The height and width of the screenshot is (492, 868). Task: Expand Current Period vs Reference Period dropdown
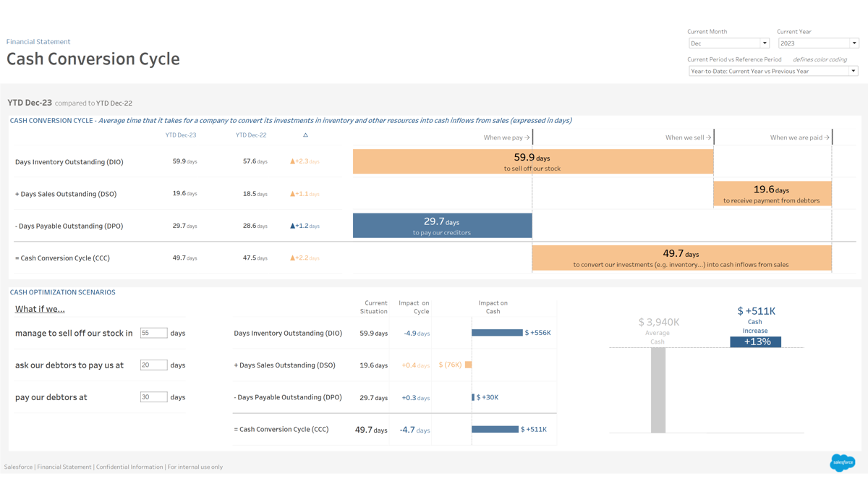[x=773, y=71]
